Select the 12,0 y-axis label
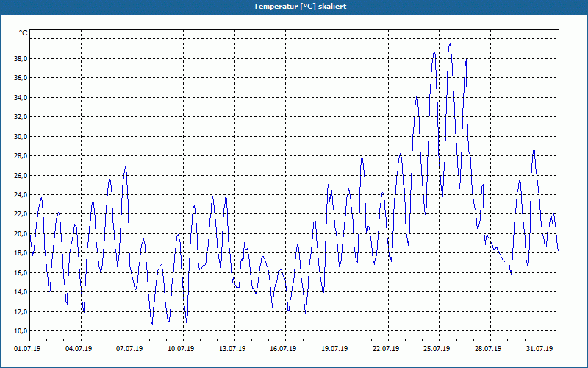 (x=21, y=311)
